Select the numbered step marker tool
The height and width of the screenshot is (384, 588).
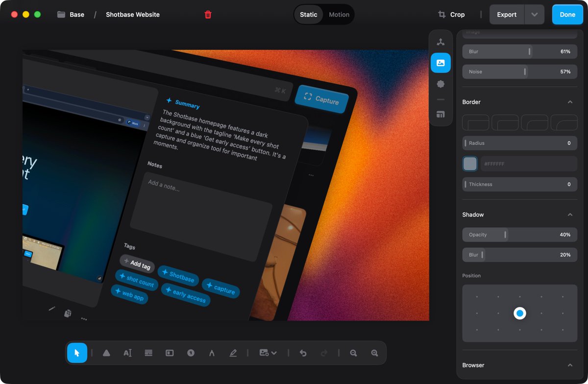(x=191, y=353)
